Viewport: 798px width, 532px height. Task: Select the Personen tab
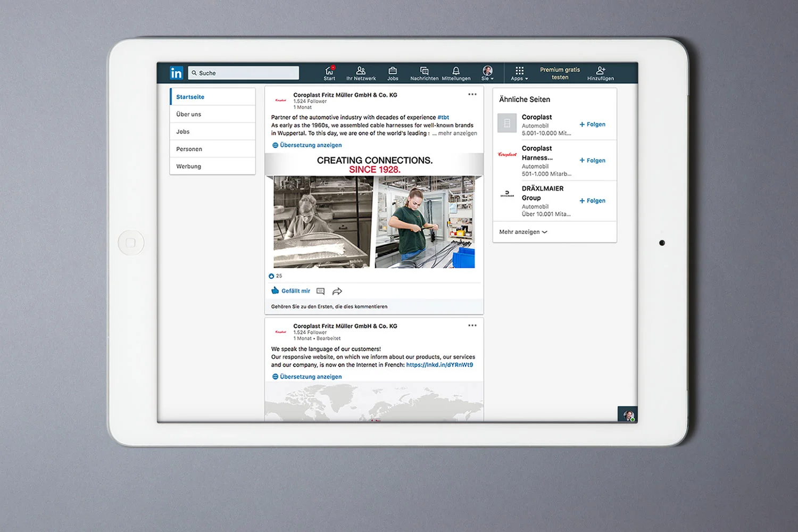(212, 149)
